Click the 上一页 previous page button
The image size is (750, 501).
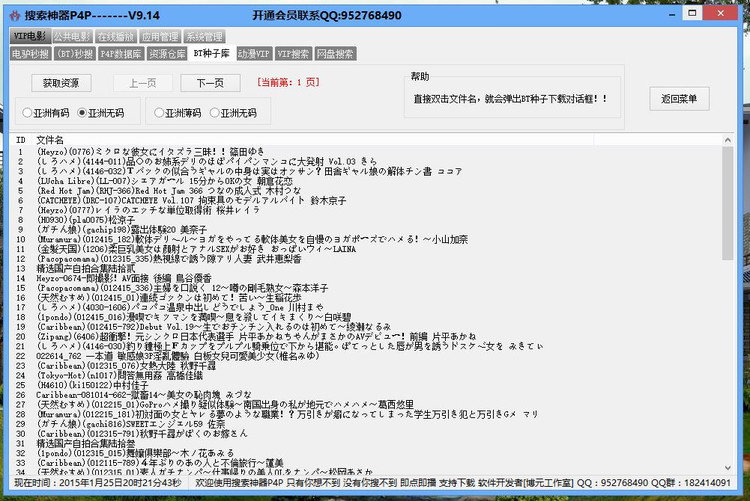pyautogui.click(x=143, y=83)
